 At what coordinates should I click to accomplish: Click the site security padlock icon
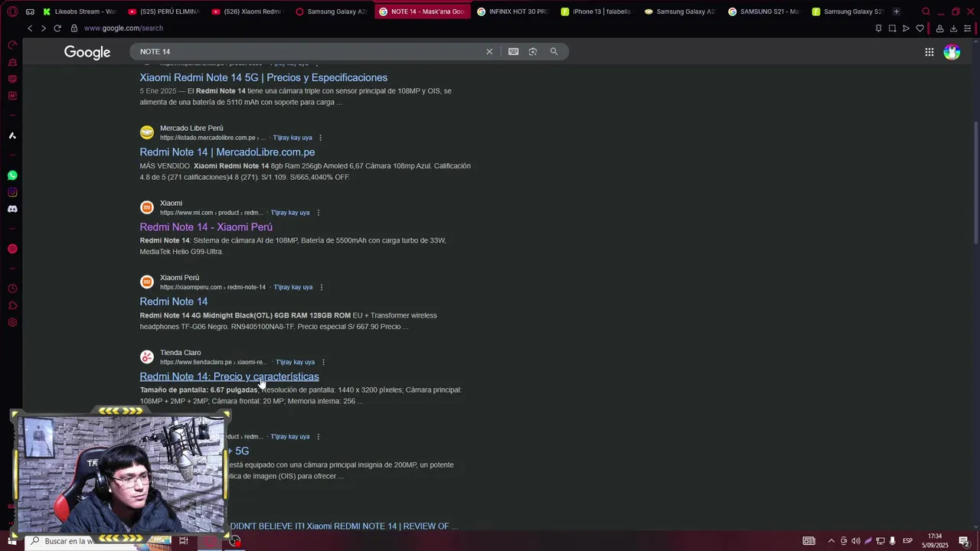(x=74, y=28)
